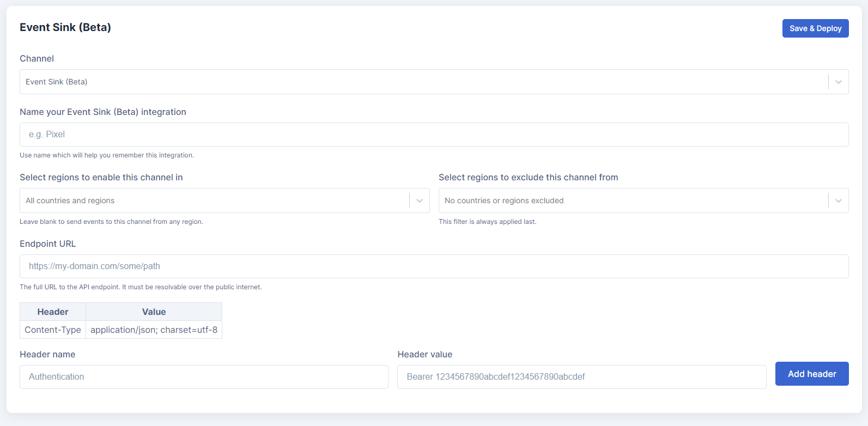Focus the Endpoint URL input field
The image size is (868, 426).
click(x=434, y=266)
